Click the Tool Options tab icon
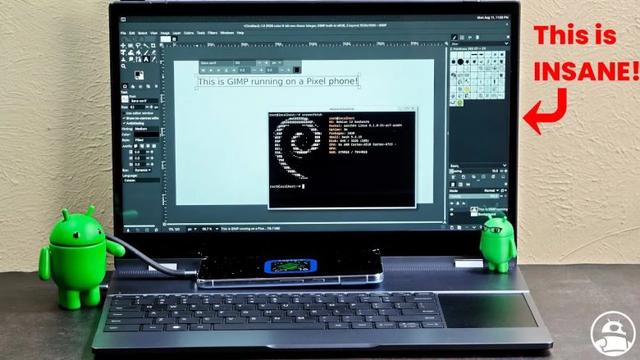 [125, 86]
